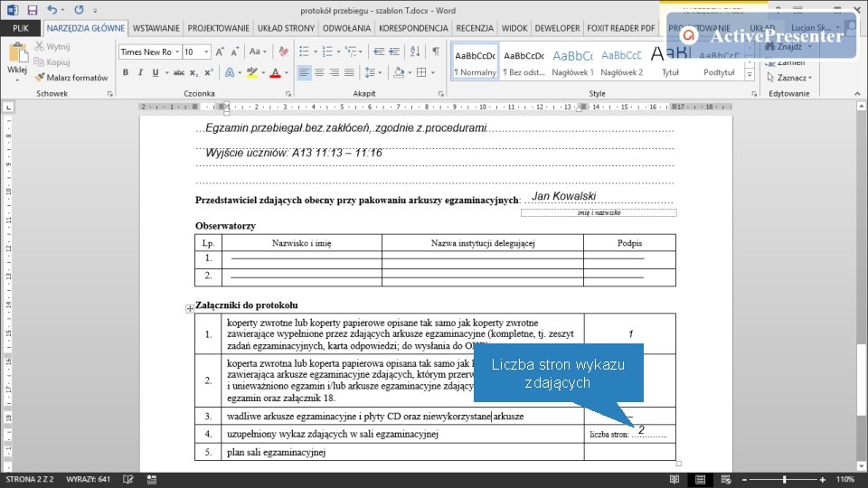Click STRONA 2 Z 2 page indicator
868x488 pixels.
coord(30,480)
